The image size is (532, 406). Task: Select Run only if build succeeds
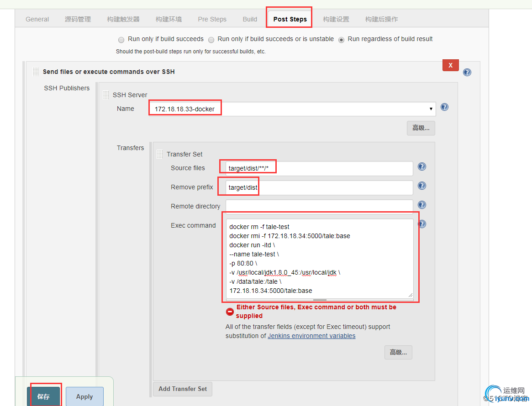pyautogui.click(x=121, y=40)
